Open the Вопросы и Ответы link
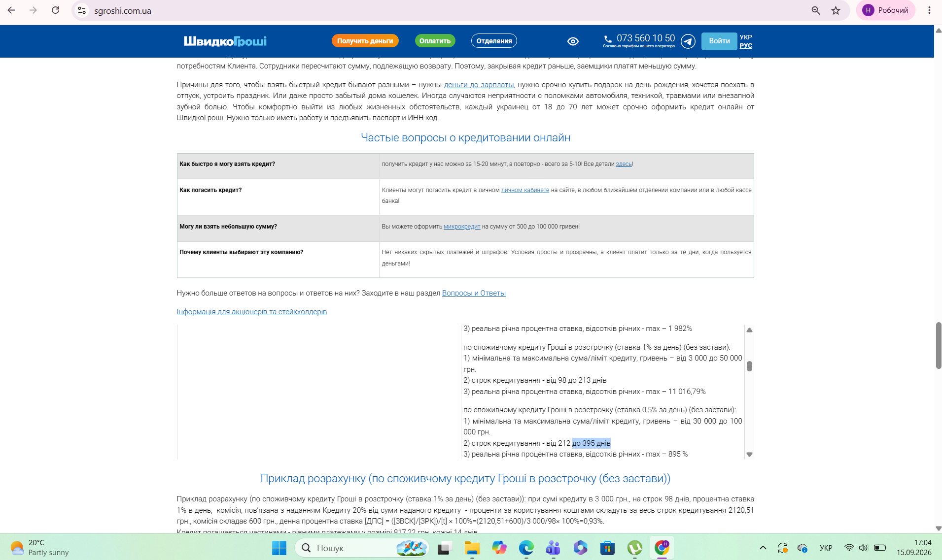The width and height of the screenshot is (942, 560). click(474, 293)
